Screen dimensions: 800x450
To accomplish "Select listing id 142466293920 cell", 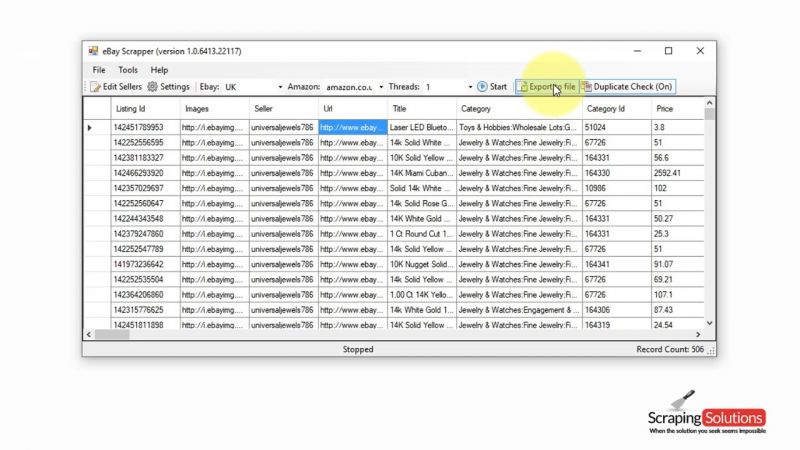I will 145,173.
